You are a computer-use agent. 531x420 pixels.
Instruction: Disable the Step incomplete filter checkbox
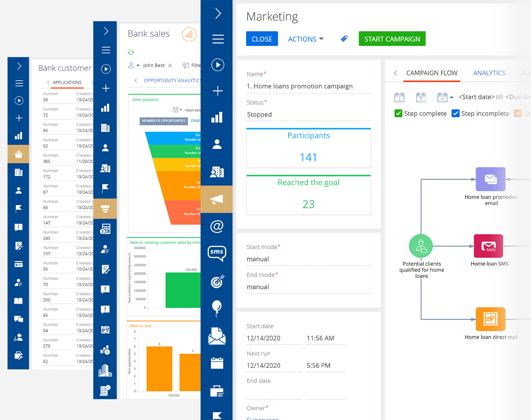point(455,113)
